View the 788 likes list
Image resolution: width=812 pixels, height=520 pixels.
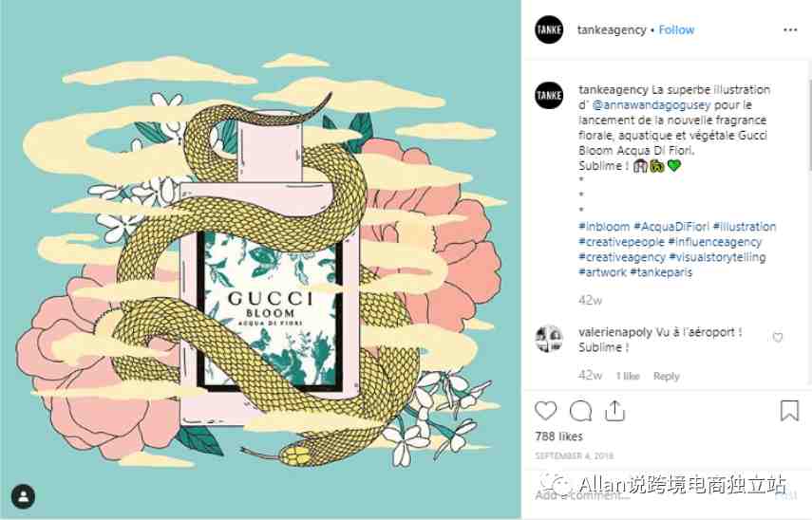click(558, 436)
